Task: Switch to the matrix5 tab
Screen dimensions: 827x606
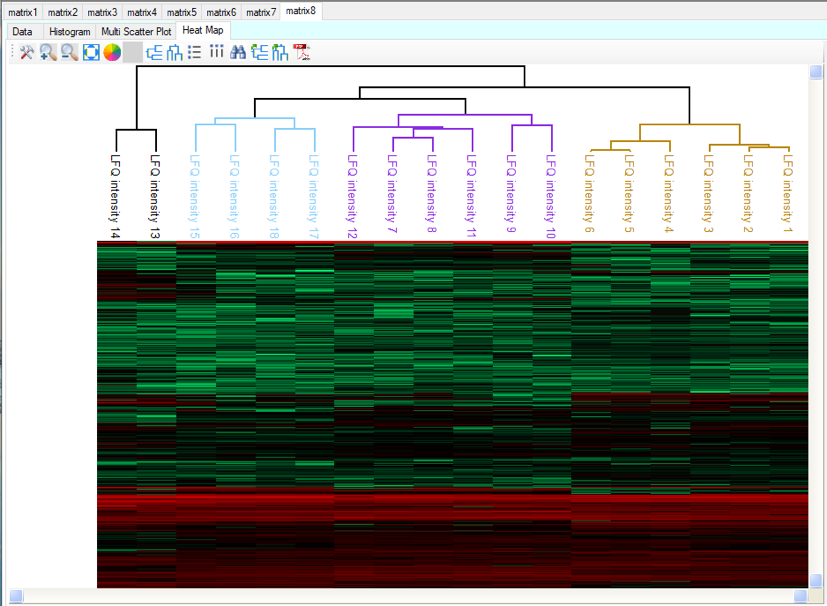Action: coord(181,12)
